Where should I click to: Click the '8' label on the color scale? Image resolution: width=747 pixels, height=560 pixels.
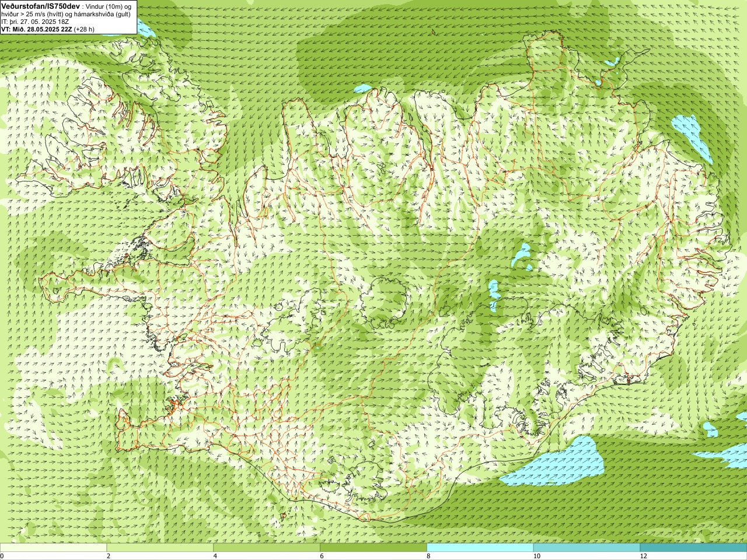click(428, 556)
